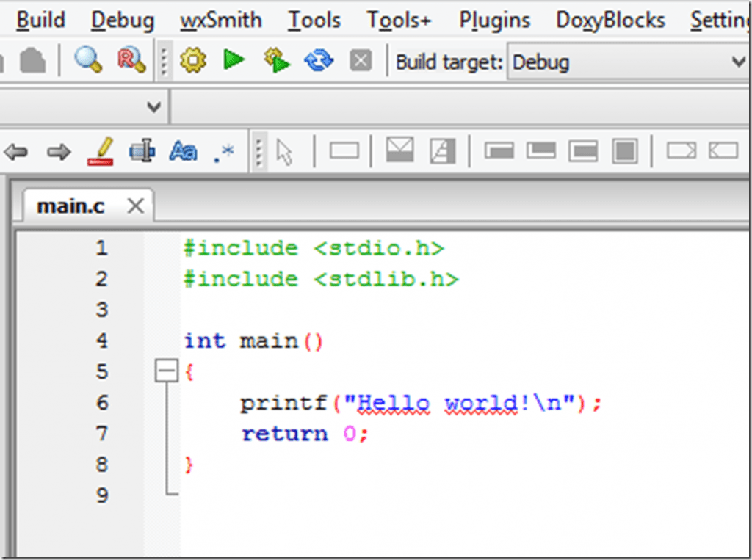The width and height of the screenshot is (752, 560).
Task: Click the grey Abort build icon
Action: 361,61
